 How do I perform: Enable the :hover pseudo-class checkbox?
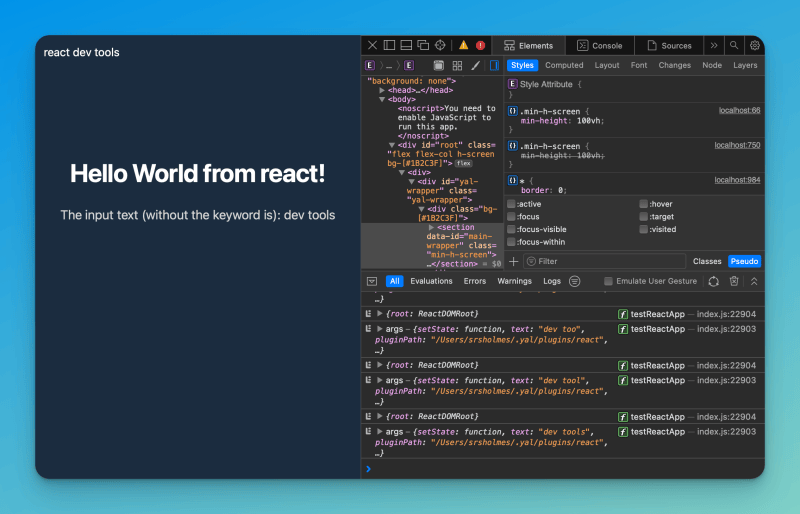click(643, 204)
